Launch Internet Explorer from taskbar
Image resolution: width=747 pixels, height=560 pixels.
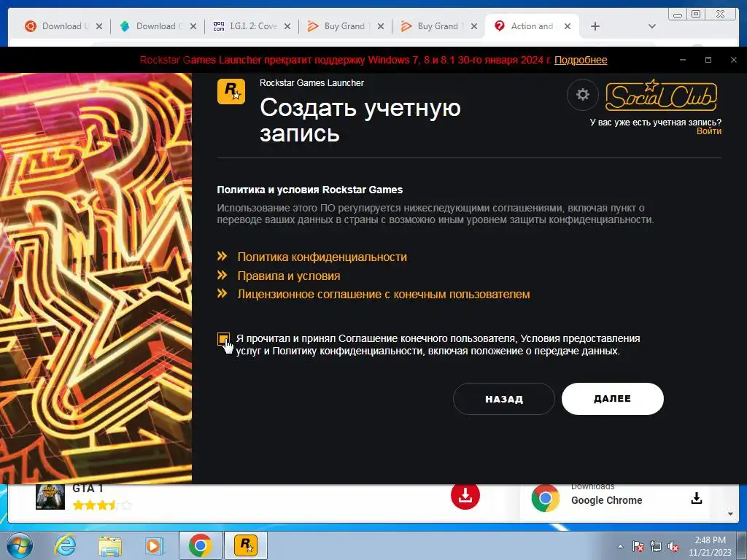click(65, 545)
